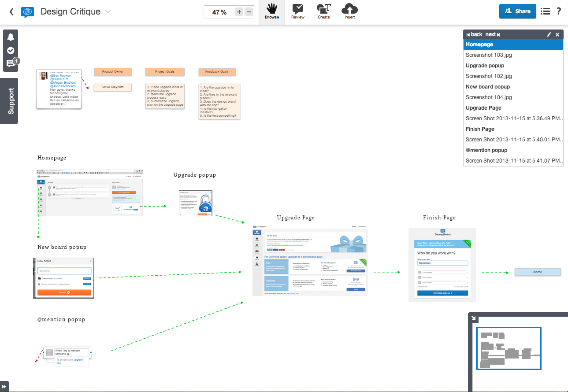Click the feedback questions list note
Screen dimensions: 568x392
point(219,102)
